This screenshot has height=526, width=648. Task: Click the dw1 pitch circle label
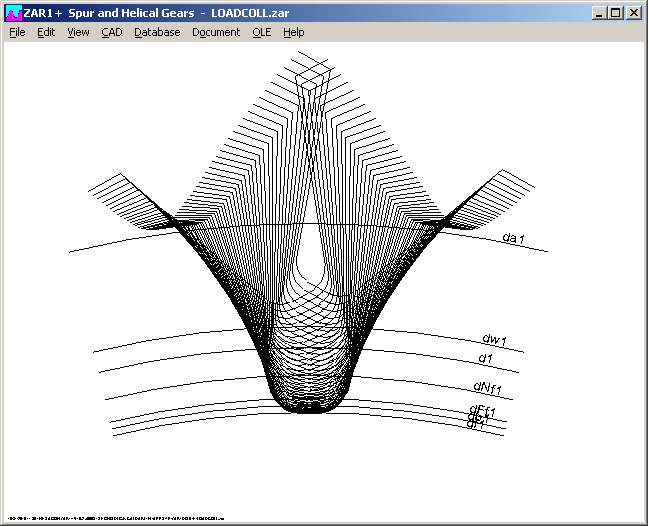pyautogui.click(x=495, y=339)
